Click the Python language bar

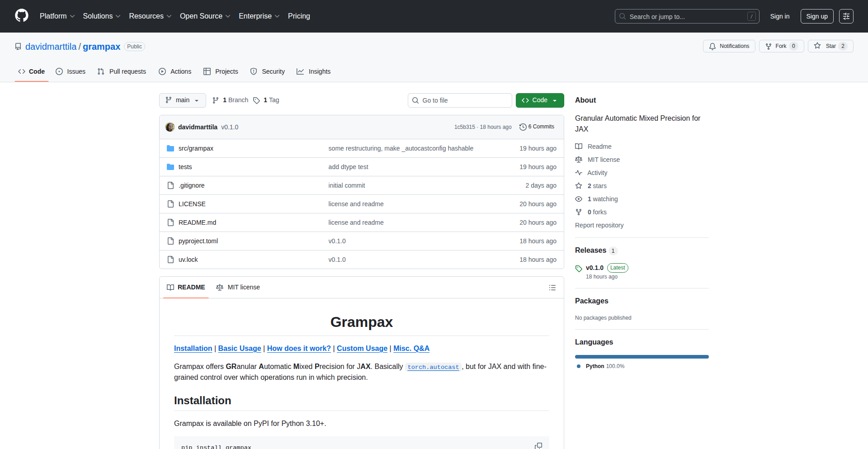(642, 357)
